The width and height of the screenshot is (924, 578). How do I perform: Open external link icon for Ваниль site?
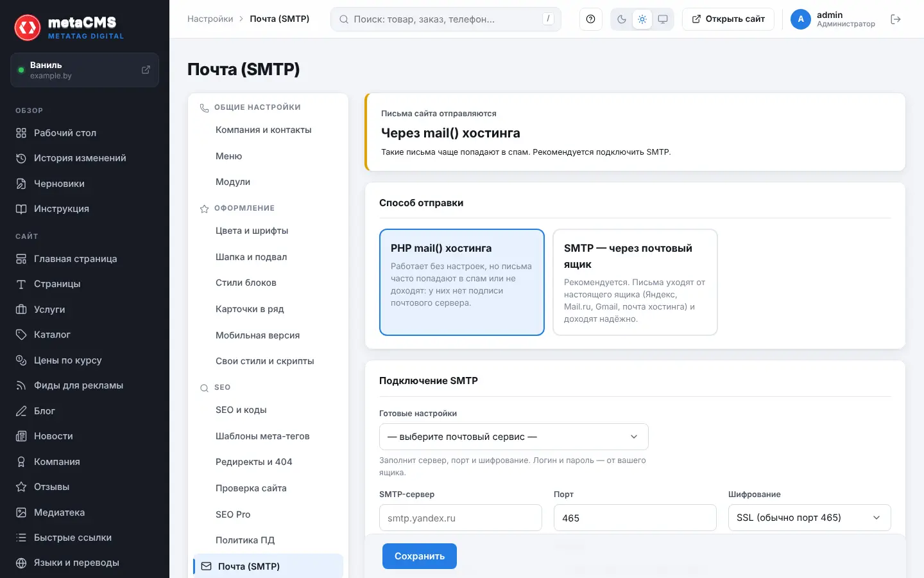(x=146, y=70)
